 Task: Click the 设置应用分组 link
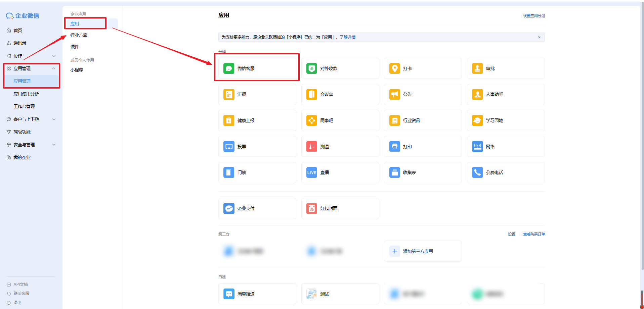click(533, 16)
